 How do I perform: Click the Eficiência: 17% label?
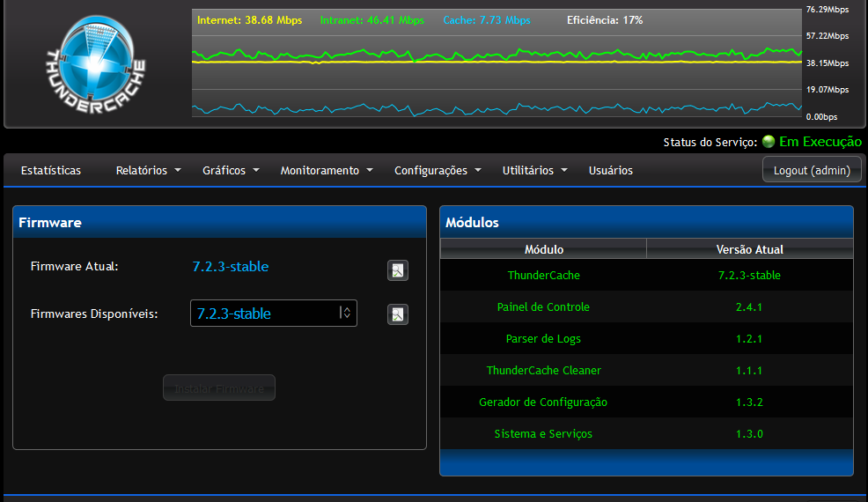coord(605,20)
